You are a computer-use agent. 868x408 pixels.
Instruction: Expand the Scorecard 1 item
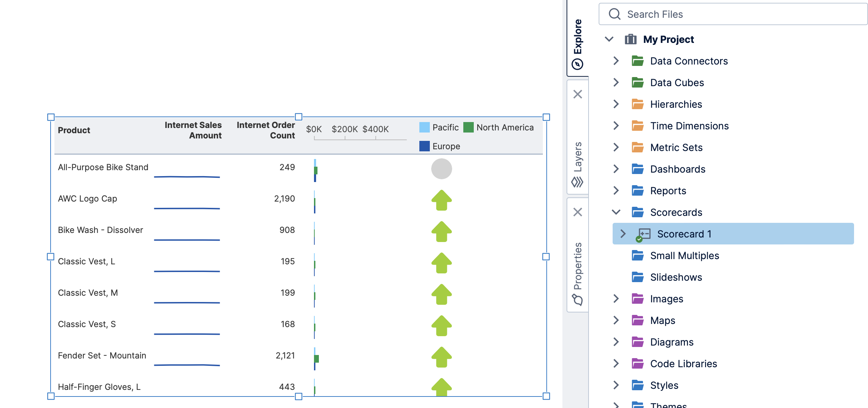point(622,234)
